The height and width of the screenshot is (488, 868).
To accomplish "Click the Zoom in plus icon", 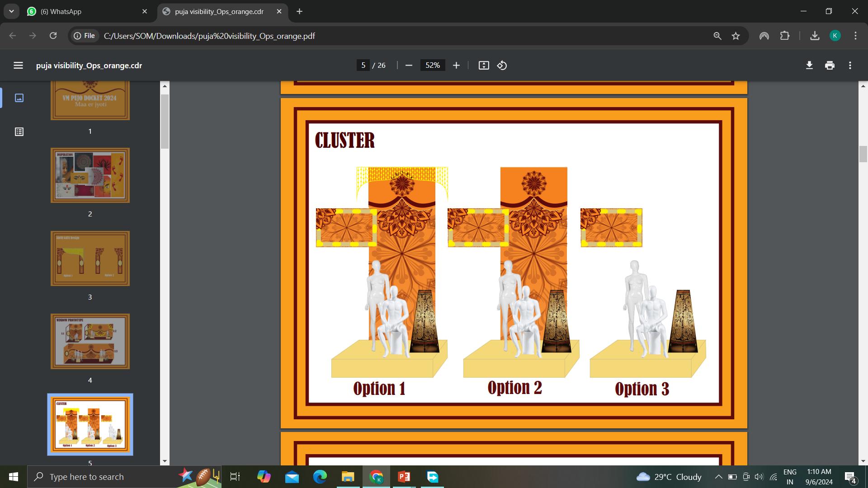I will (x=456, y=66).
